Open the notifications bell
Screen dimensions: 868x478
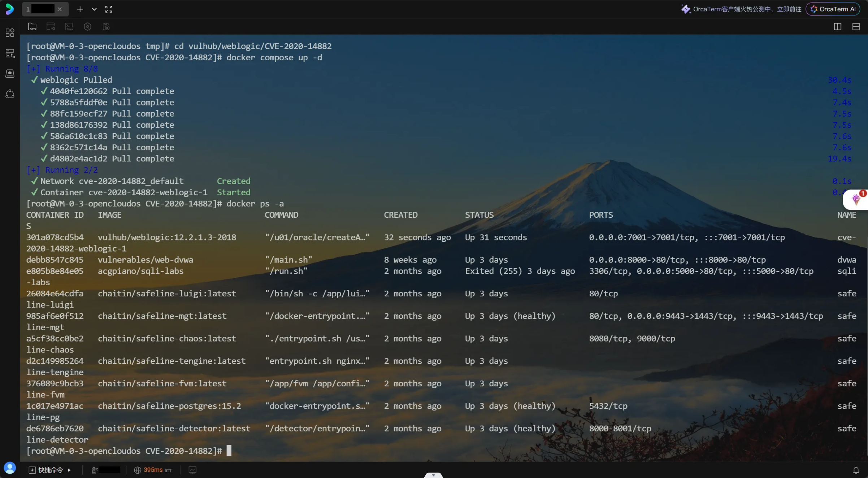point(856,470)
